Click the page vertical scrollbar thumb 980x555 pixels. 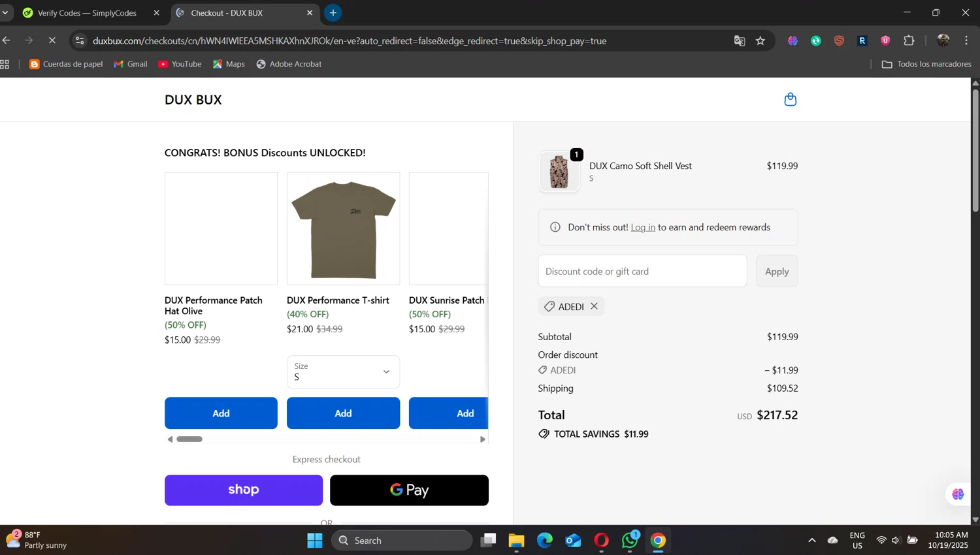(975, 150)
